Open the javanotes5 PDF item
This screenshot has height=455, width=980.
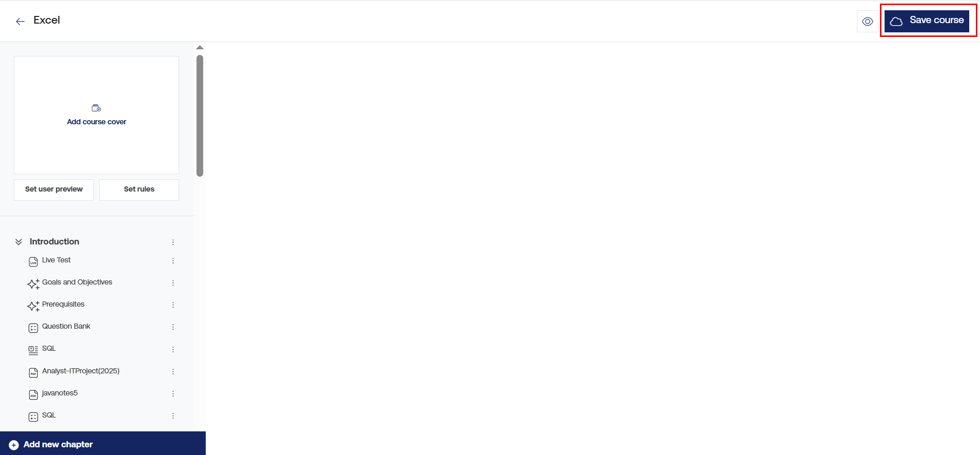pos(60,393)
